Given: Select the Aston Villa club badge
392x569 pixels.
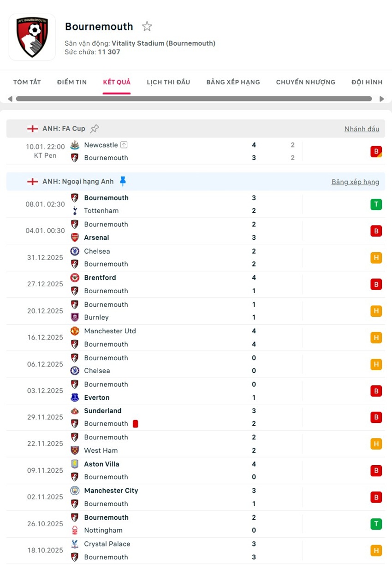Looking at the screenshot, I should coord(75,464).
